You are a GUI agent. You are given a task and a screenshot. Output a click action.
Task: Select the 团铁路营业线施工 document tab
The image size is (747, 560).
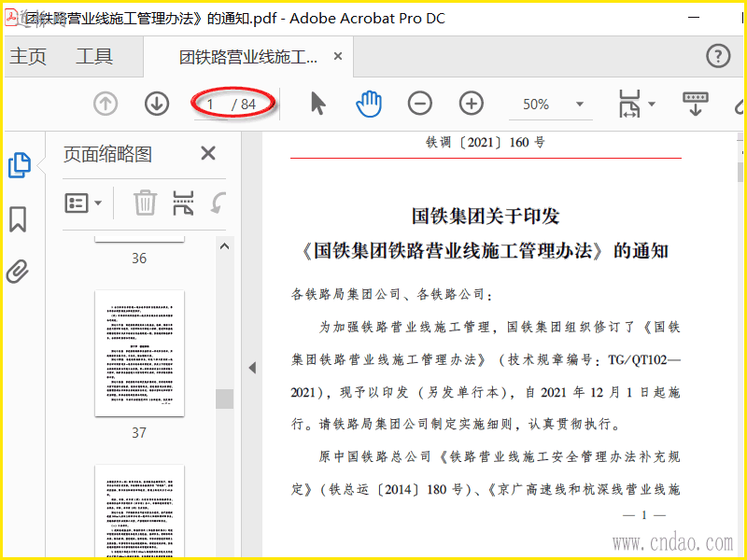click(x=247, y=57)
